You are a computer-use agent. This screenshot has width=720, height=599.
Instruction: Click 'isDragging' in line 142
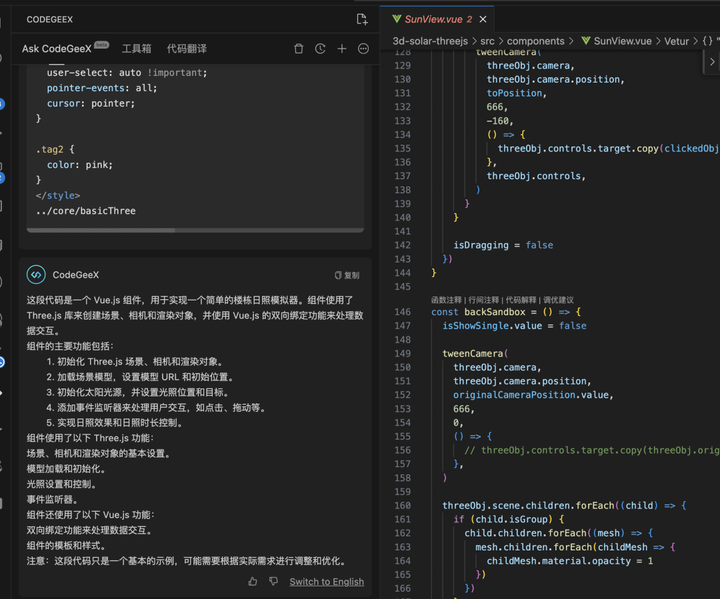coord(481,245)
